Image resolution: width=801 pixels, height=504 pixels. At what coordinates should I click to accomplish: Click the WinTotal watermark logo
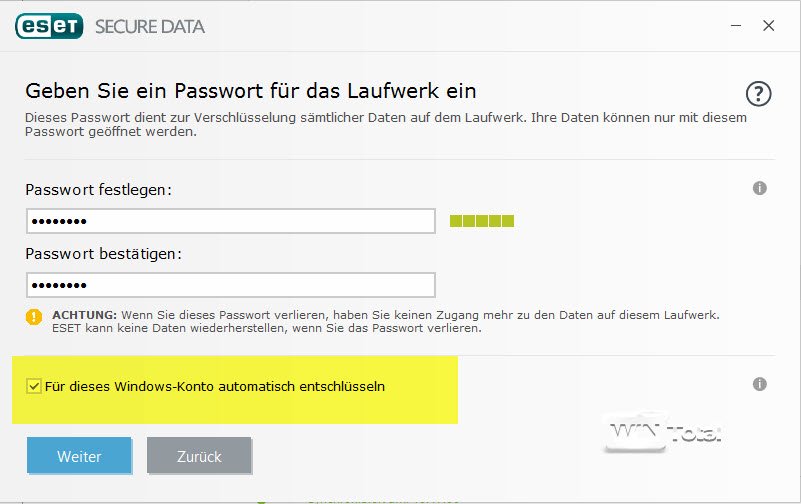click(663, 433)
